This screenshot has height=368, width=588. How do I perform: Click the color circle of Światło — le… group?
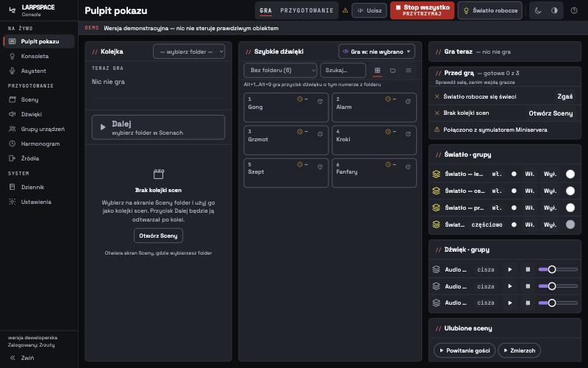click(570, 174)
